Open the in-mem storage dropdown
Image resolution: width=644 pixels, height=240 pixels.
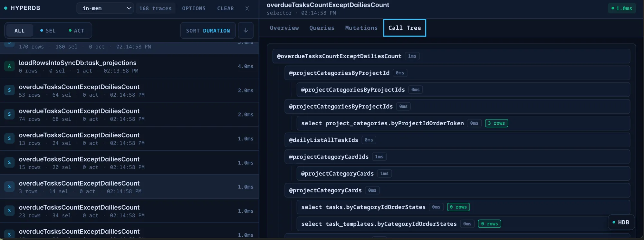pyautogui.click(x=105, y=8)
